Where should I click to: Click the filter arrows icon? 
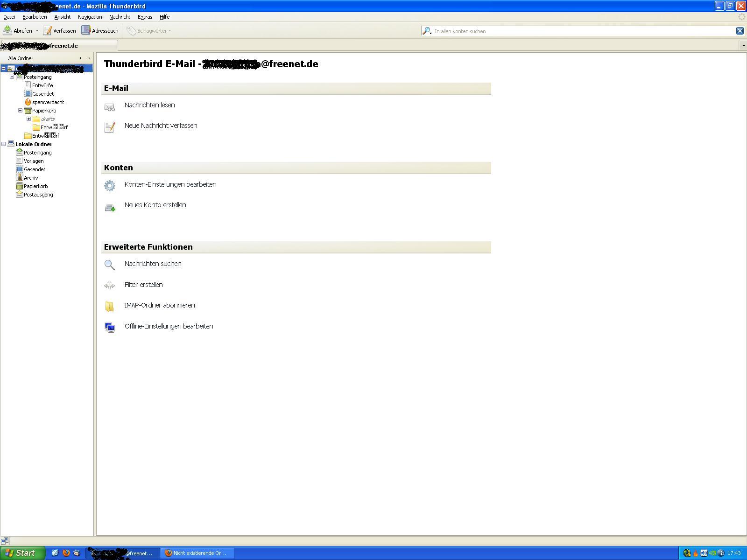[x=110, y=286]
